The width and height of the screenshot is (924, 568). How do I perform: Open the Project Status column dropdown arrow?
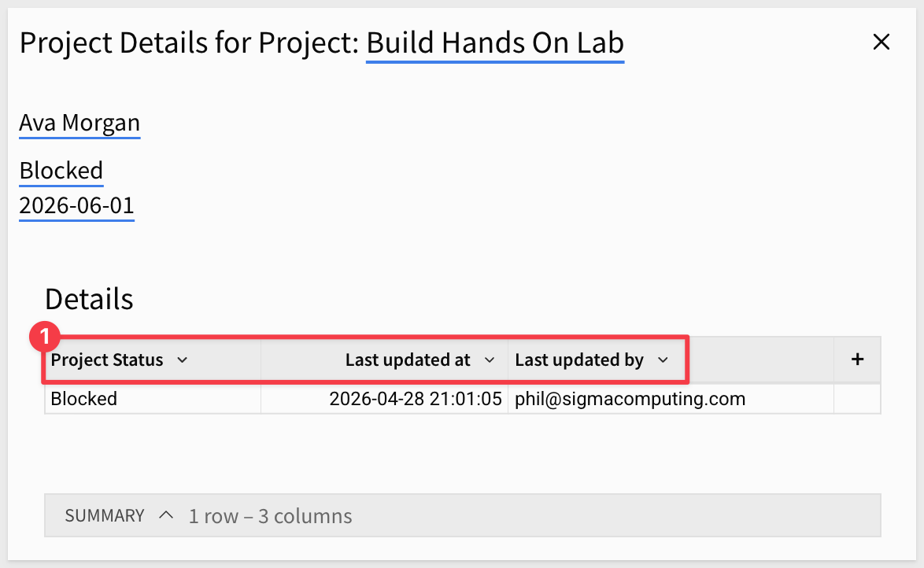click(182, 360)
